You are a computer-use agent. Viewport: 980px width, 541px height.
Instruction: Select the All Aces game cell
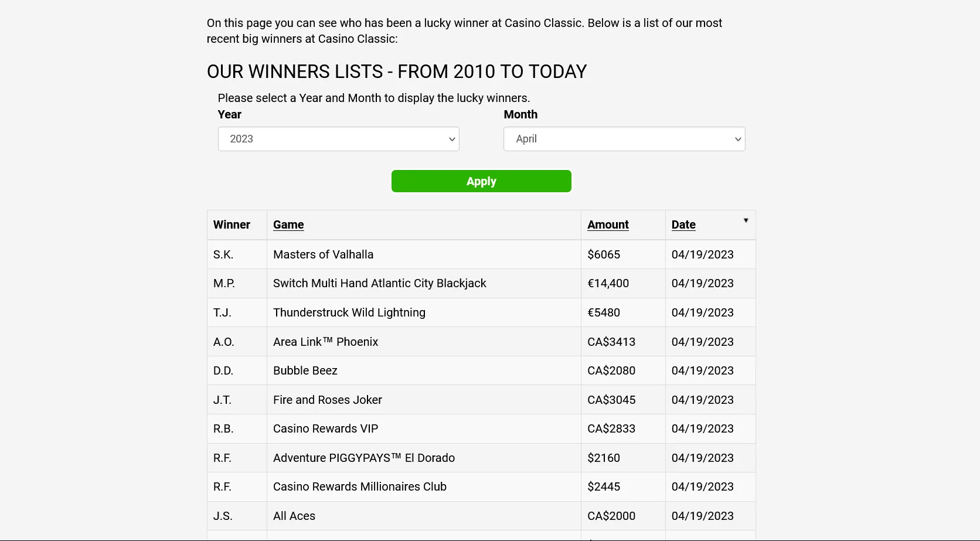(x=424, y=516)
